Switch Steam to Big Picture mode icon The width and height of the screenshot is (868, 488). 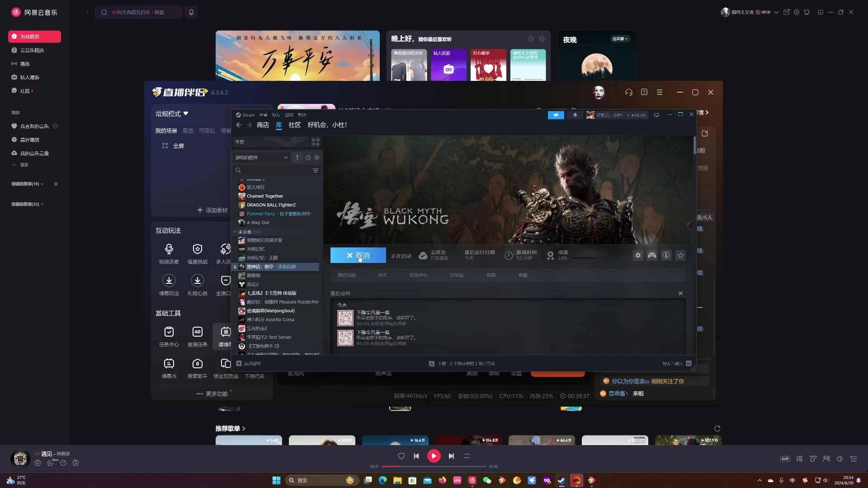[x=656, y=115]
